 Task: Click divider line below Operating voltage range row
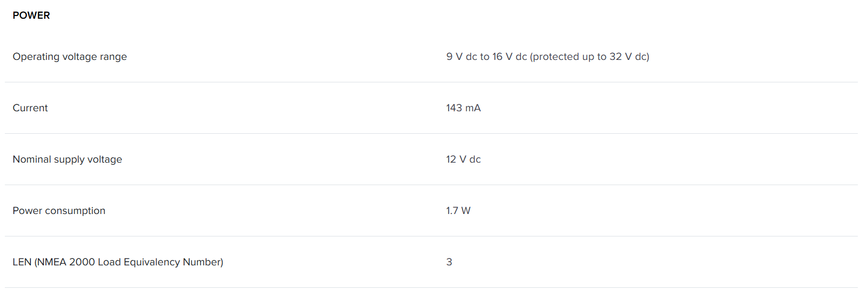pos(431,82)
